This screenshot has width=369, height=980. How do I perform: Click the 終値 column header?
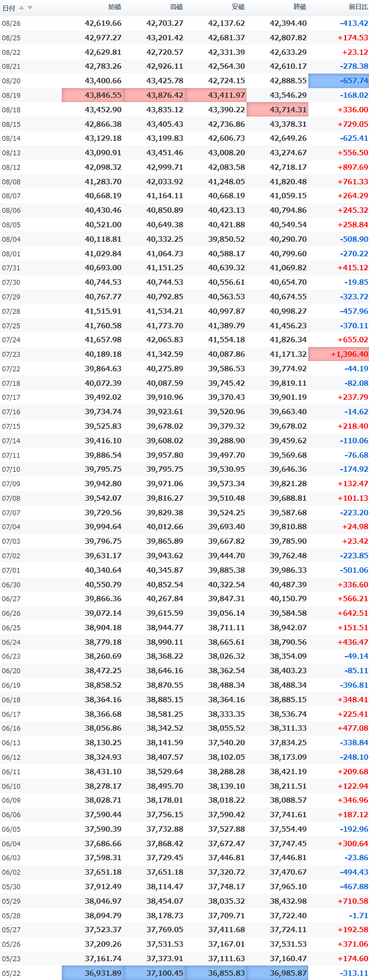(300, 7)
